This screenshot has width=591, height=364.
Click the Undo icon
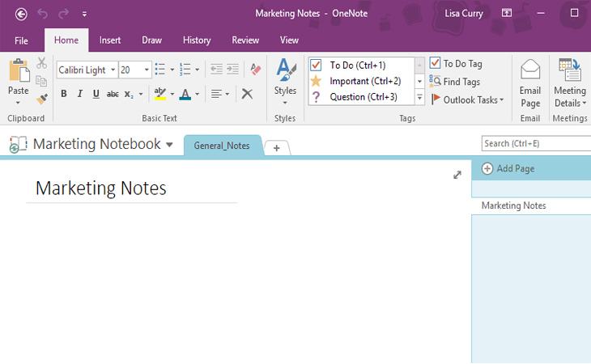(43, 14)
